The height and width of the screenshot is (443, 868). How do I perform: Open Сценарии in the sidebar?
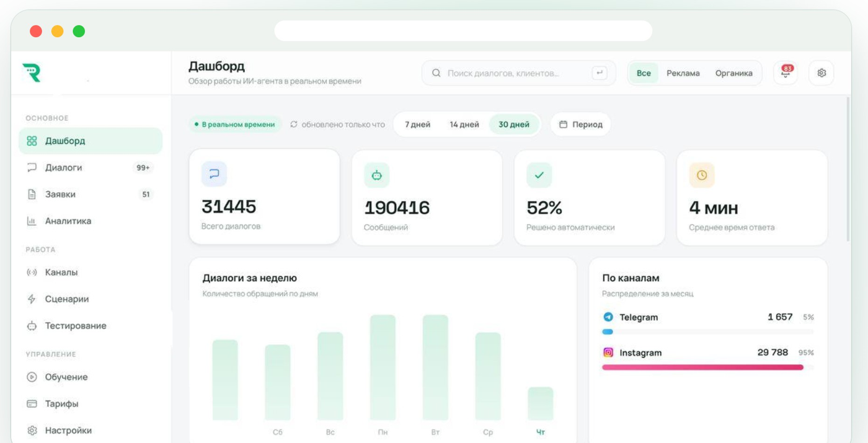[91, 299]
